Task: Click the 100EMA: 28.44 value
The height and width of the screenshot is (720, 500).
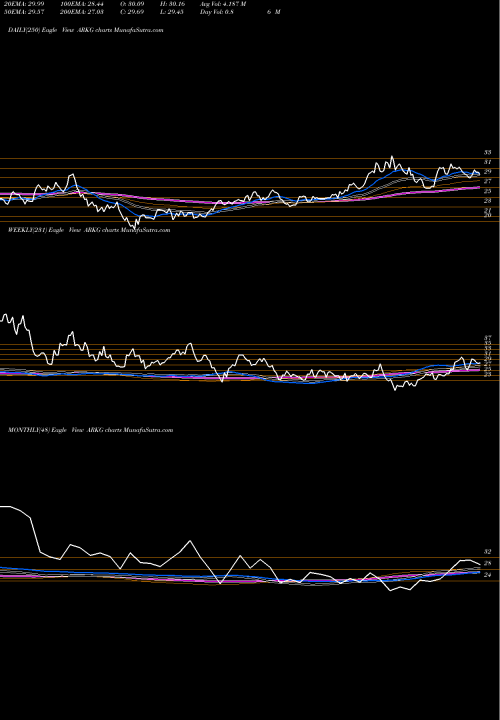Action: point(82,4)
